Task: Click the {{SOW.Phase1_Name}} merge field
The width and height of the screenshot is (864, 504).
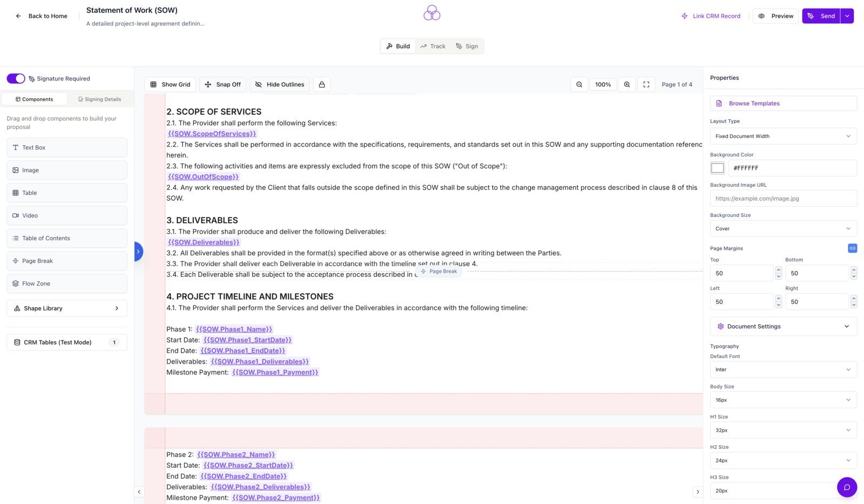Action: (x=234, y=329)
